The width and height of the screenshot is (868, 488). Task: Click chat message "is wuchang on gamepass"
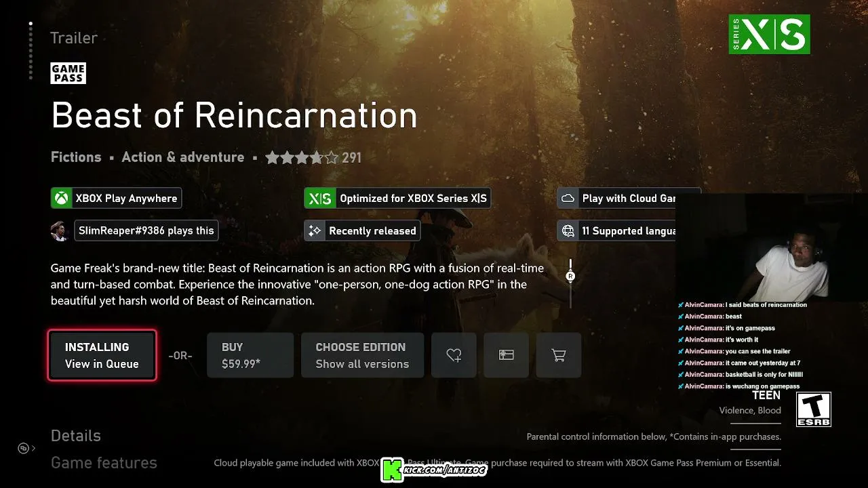[762, 386]
